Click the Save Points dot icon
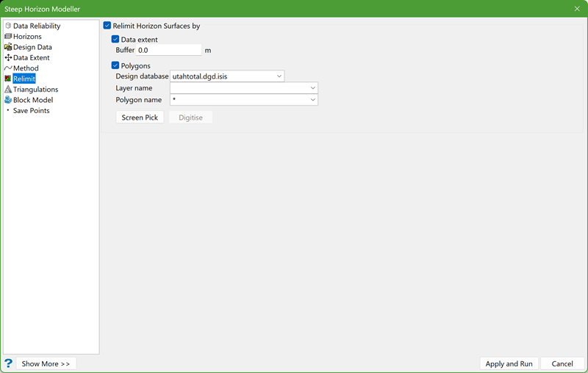588x373 pixels. coord(8,110)
